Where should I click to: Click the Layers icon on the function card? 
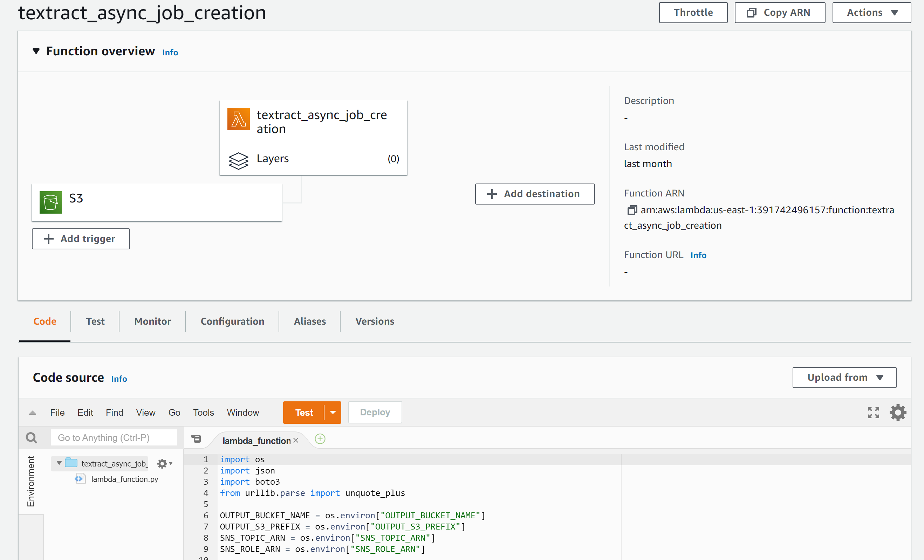239,161
